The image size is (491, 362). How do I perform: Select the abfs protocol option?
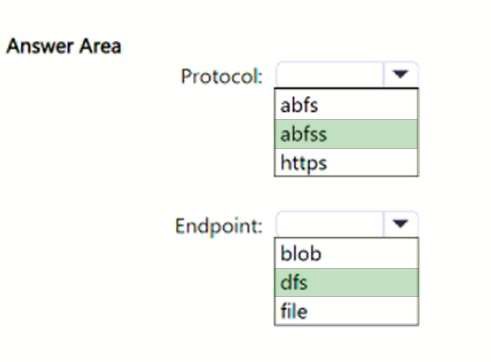tap(346, 105)
